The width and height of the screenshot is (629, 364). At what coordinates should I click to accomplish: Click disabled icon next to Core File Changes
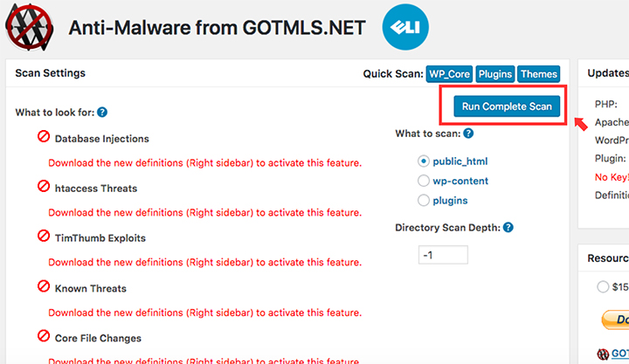[44, 336]
